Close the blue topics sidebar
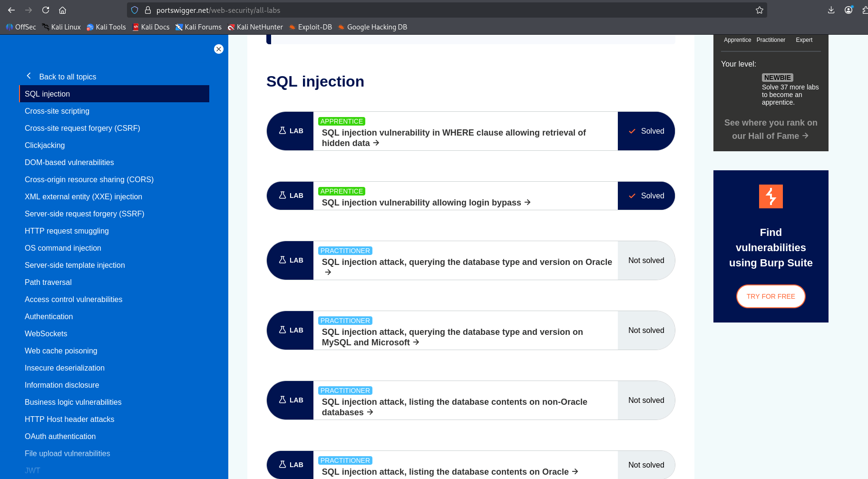The width and height of the screenshot is (868, 479). (x=219, y=49)
